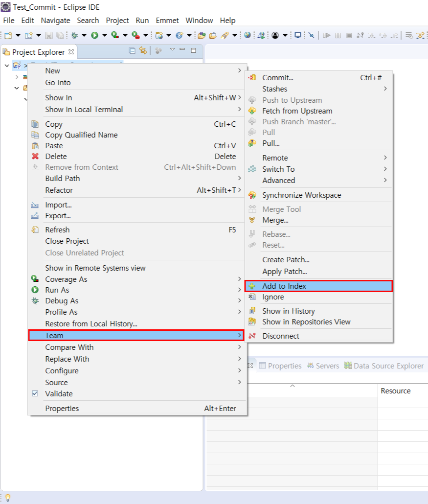Expand the New submenu

pyautogui.click(x=137, y=71)
